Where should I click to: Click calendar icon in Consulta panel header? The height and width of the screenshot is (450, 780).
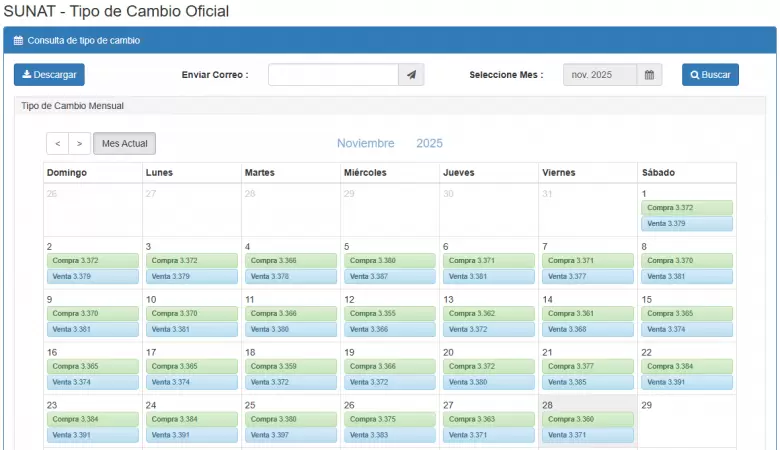18,41
